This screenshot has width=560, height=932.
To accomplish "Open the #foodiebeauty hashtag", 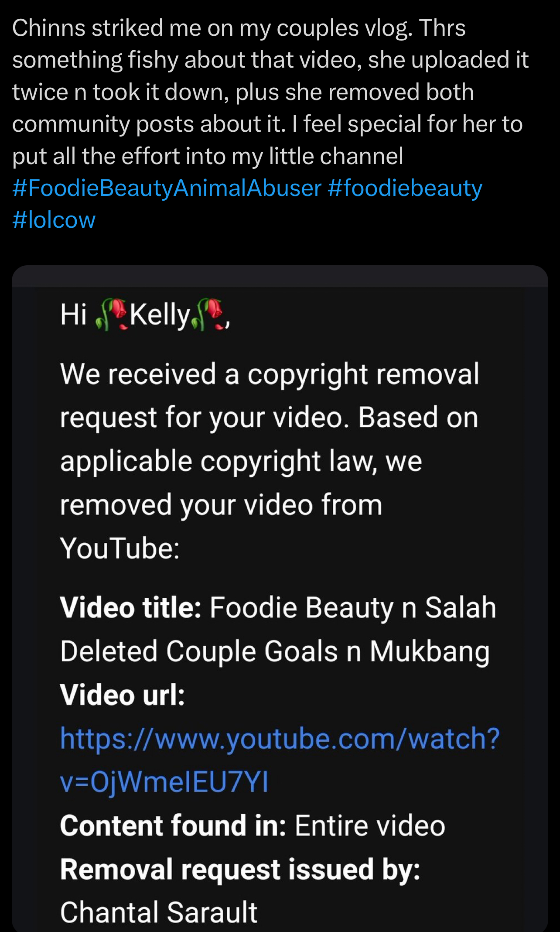I will [x=405, y=188].
